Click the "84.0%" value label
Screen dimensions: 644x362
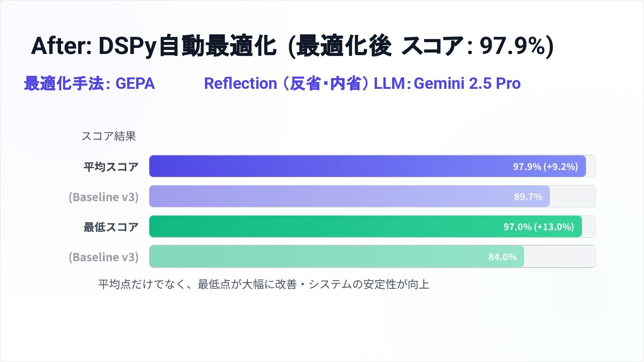[502, 257]
